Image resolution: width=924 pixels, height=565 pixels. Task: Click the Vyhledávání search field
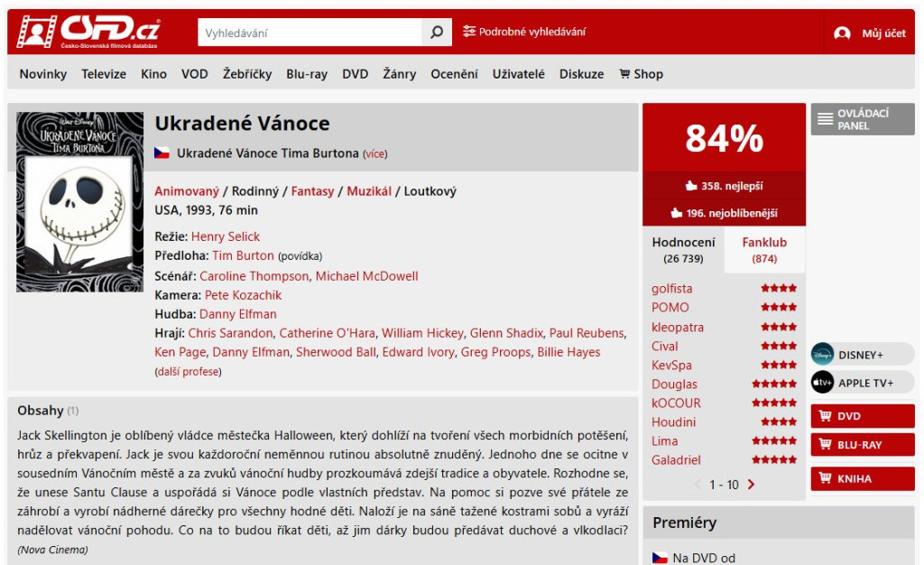coord(310,32)
